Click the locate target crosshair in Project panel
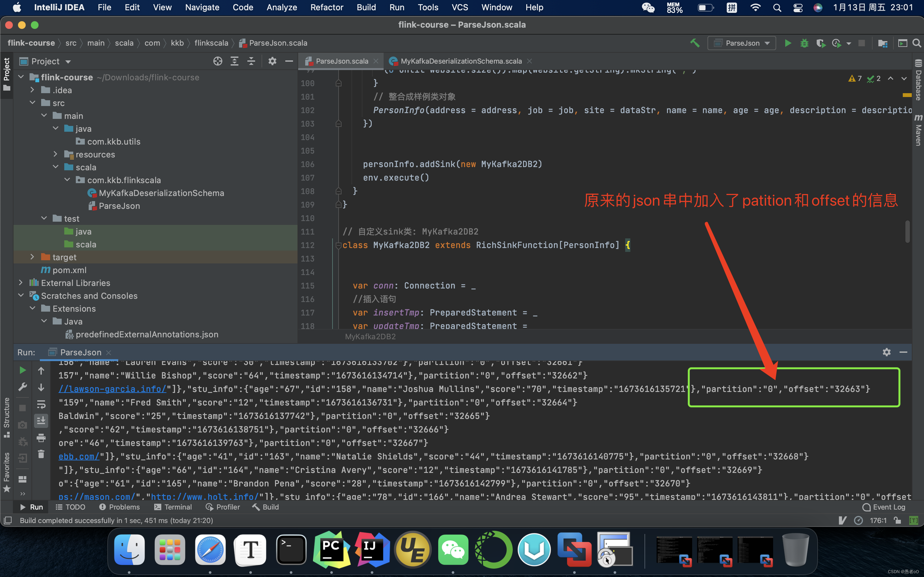Screen dimensions: 924x577 [x=218, y=61]
